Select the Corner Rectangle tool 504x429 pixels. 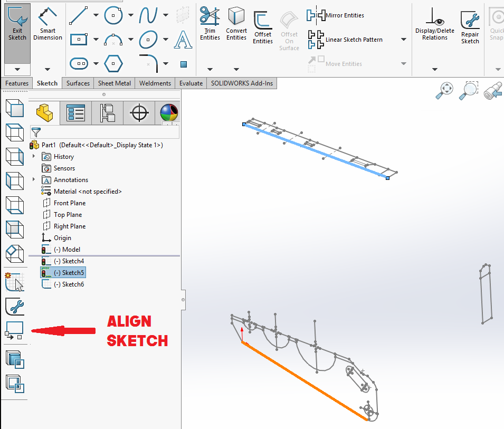[79, 40]
